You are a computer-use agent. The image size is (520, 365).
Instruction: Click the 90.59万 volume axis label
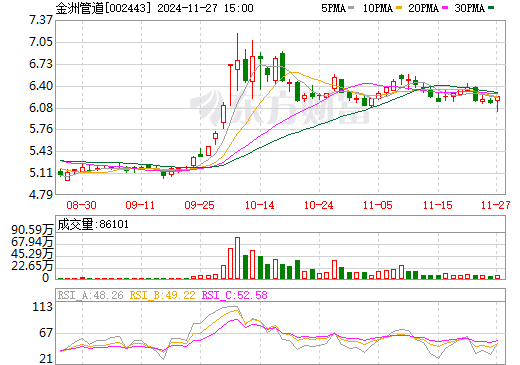point(32,230)
